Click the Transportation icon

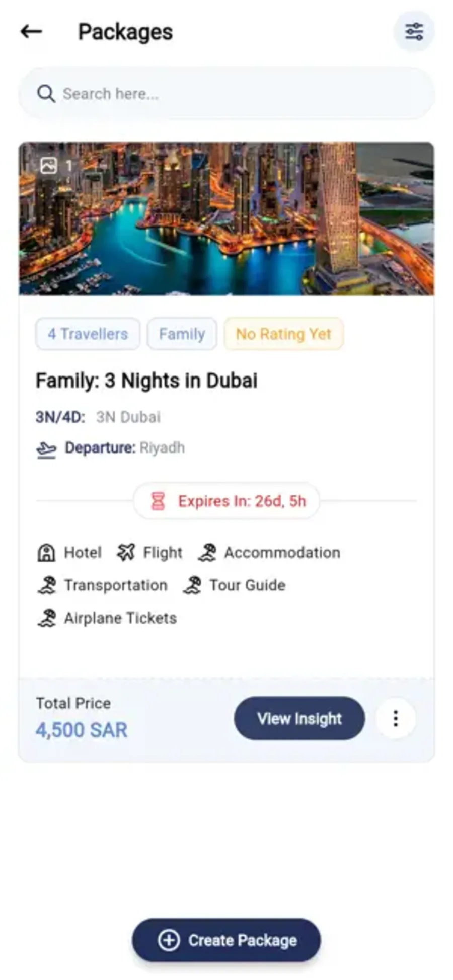click(46, 585)
